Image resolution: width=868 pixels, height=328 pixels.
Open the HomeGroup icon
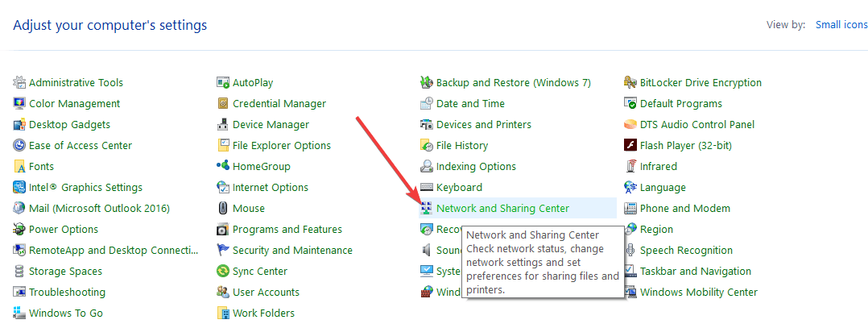[224, 167]
